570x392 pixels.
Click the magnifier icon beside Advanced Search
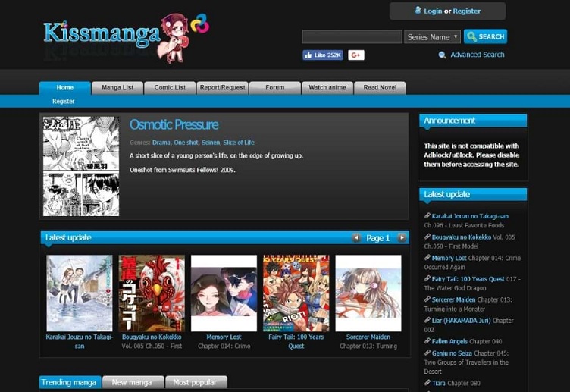(443, 55)
